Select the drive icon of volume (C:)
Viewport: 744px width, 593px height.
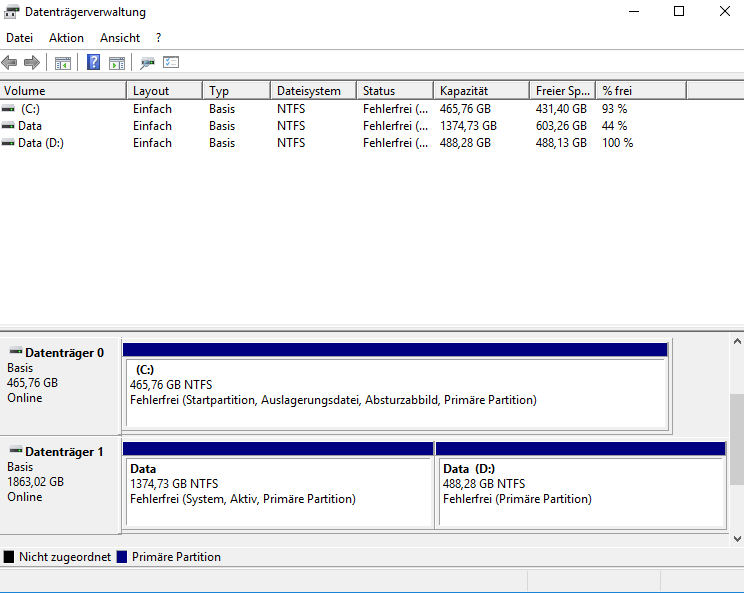coord(8,109)
